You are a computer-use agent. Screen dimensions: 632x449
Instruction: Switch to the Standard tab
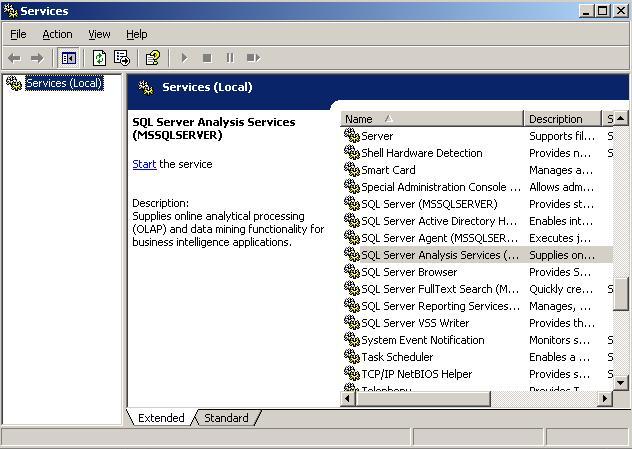click(x=226, y=418)
